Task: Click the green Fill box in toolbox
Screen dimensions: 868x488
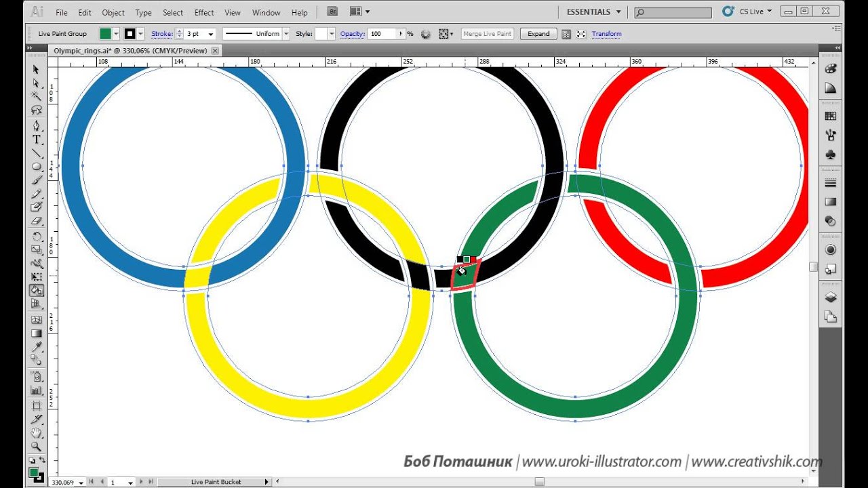Action: coord(33,472)
